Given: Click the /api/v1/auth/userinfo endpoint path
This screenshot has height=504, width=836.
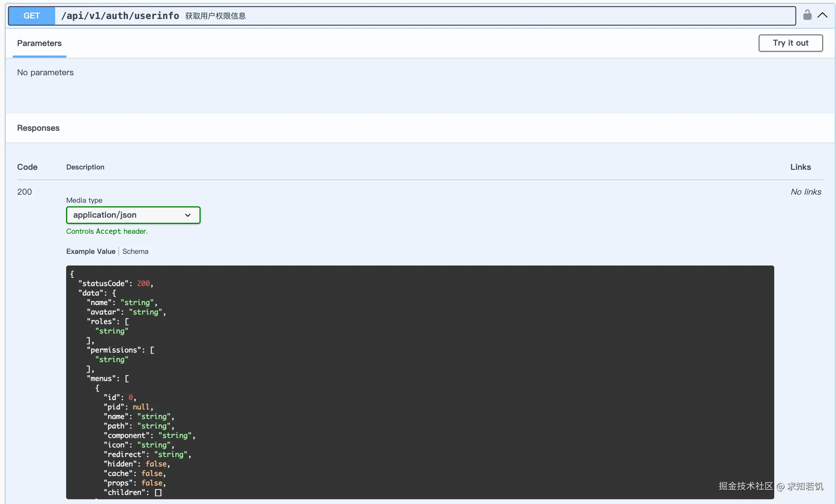Looking at the screenshot, I should 120,16.
